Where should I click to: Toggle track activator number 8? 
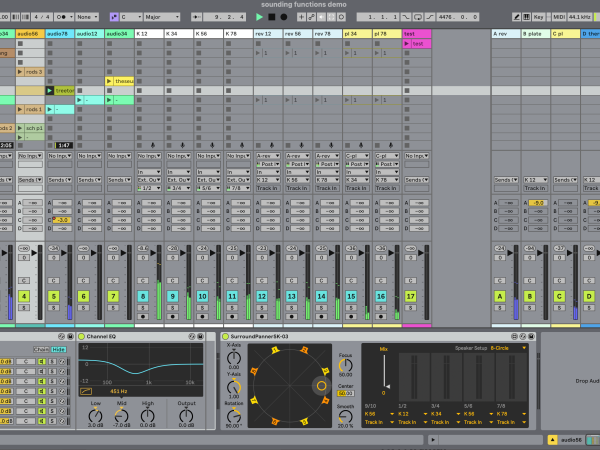coord(143,297)
